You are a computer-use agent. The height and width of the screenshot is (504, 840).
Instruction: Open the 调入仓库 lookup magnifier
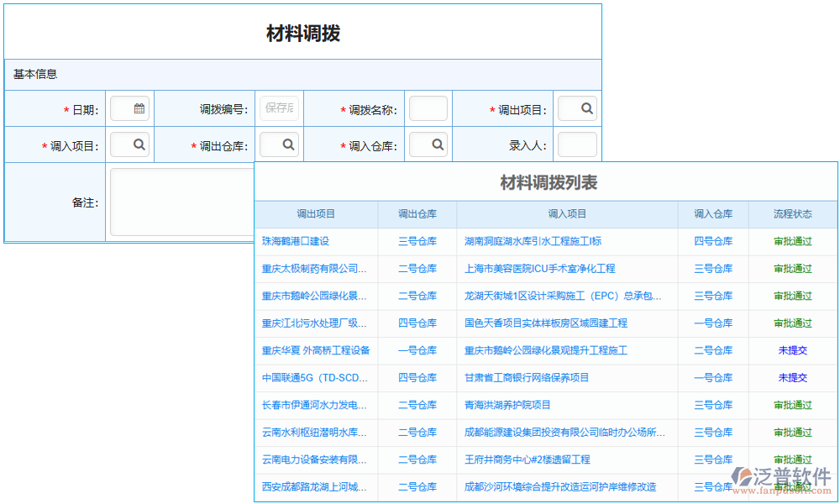(x=428, y=144)
